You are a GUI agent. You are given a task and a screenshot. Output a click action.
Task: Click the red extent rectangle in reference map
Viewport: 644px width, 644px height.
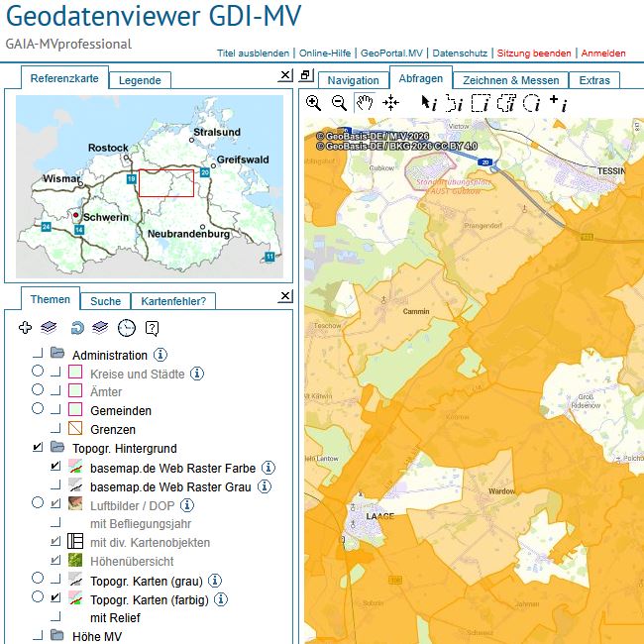click(166, 183)
